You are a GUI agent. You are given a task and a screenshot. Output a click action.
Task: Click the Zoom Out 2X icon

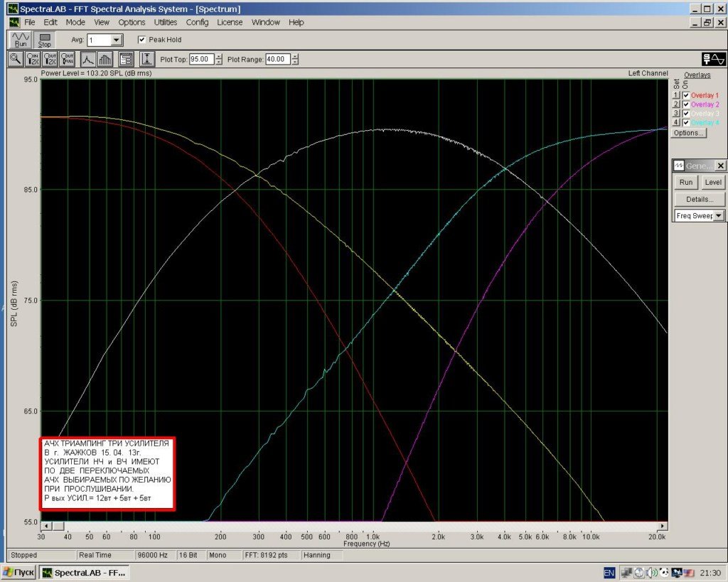tap(50, 59)
